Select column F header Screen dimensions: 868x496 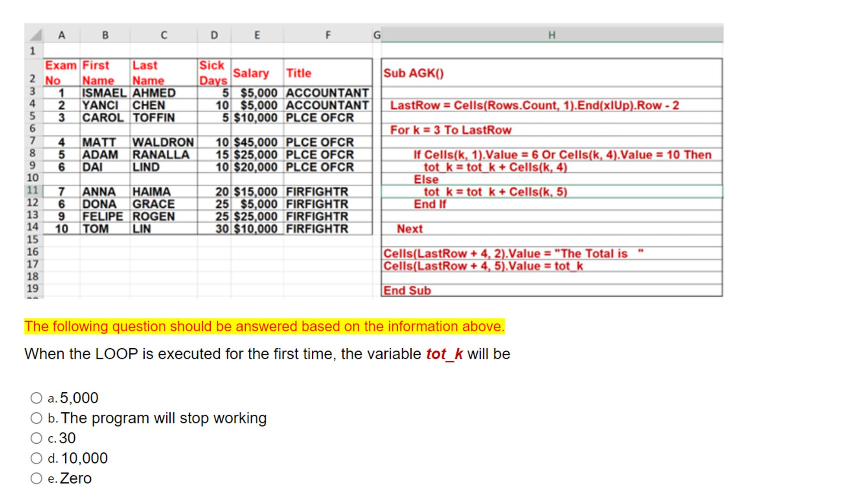[x=328, y=35]
